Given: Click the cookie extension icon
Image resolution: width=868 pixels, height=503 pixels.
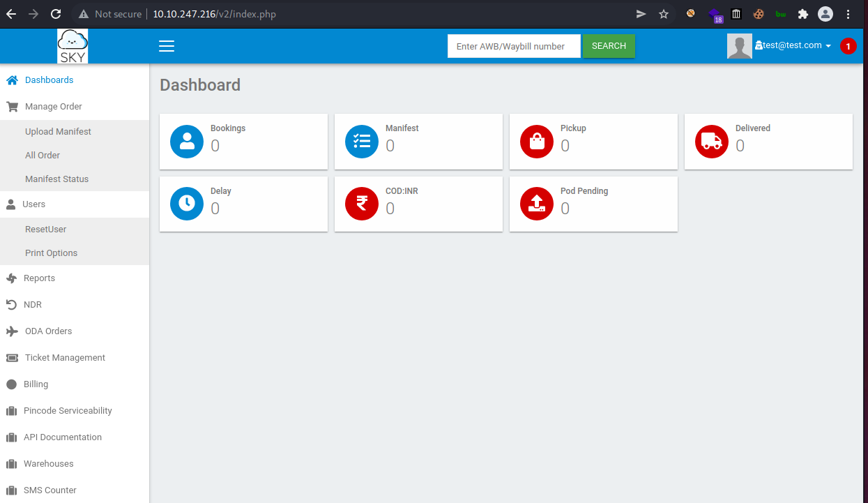Looking at the screenshot, I should coord(759,14).
